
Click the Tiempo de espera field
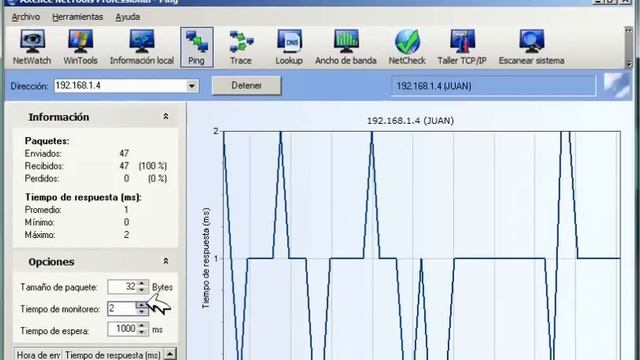[122, 329]
